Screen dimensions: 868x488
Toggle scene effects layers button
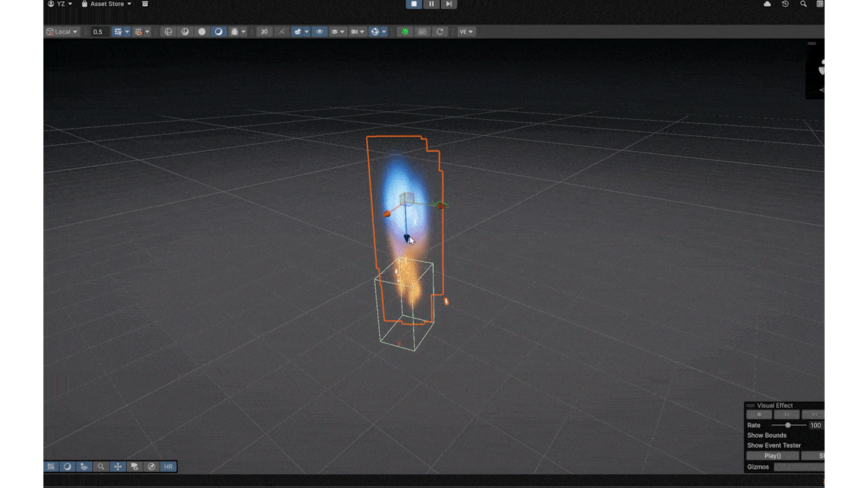[298, 32]
